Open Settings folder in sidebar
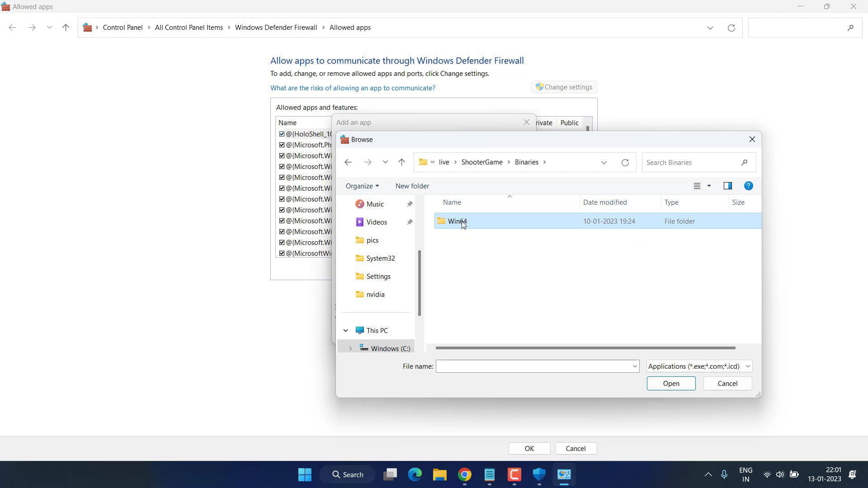868x488 pixels. [x=378, y=277]
